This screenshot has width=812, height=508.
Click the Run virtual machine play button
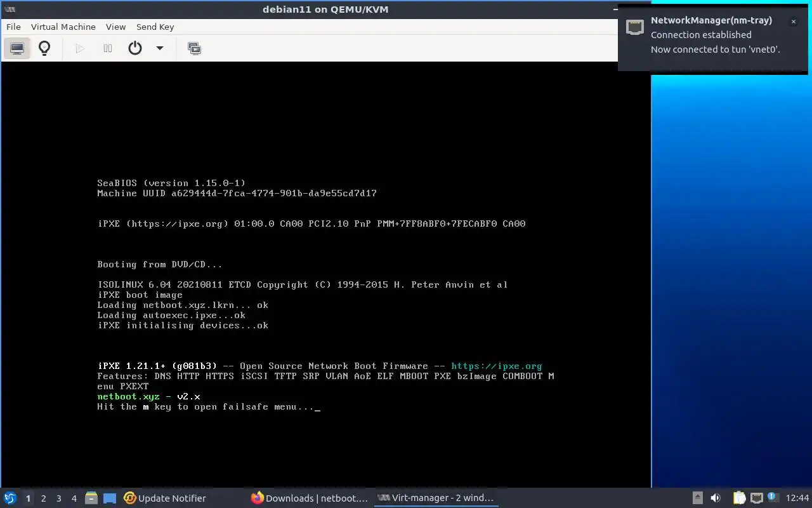coord(80,48)
